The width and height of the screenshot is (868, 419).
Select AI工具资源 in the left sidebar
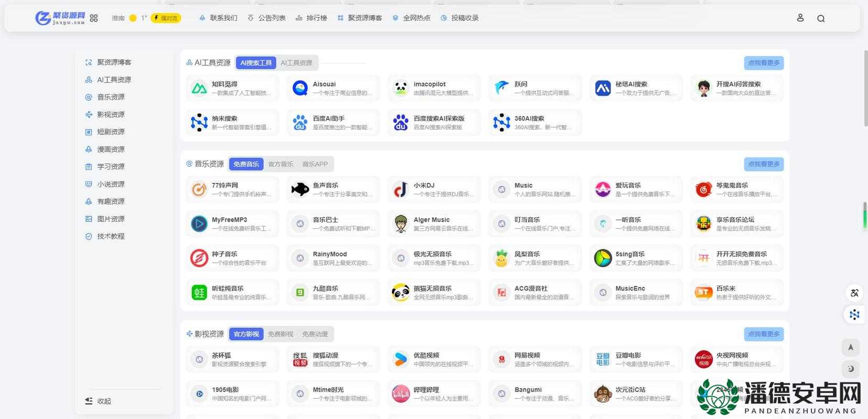[108, 80]
